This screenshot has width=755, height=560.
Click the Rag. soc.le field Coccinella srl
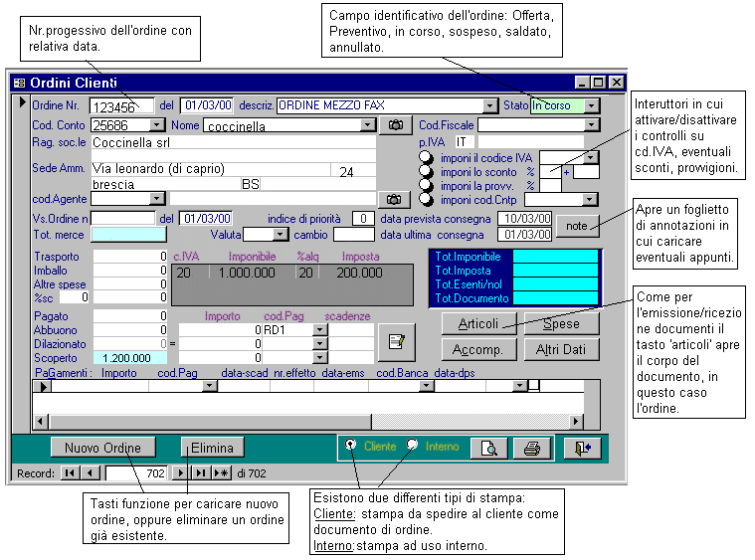click(234, 142)
